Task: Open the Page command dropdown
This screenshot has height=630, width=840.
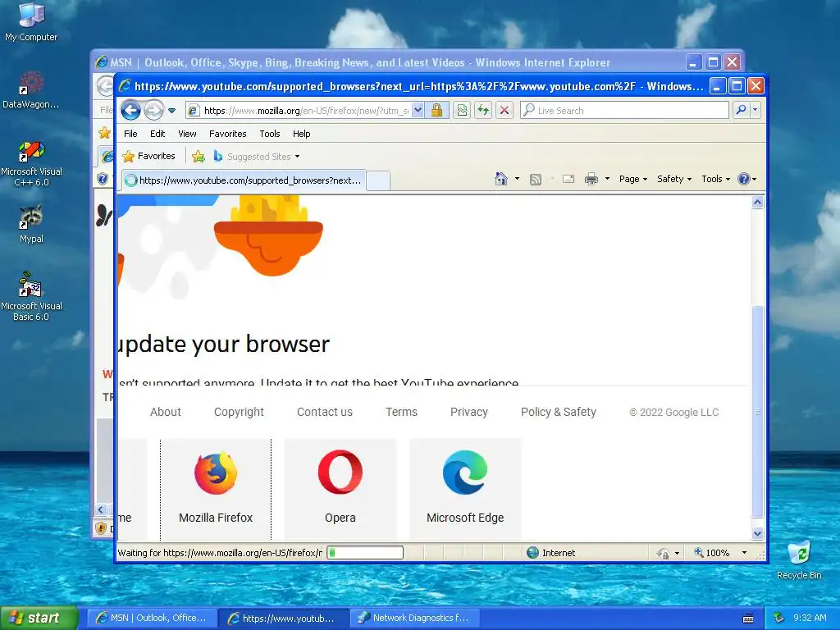Action: click(633, 179)
